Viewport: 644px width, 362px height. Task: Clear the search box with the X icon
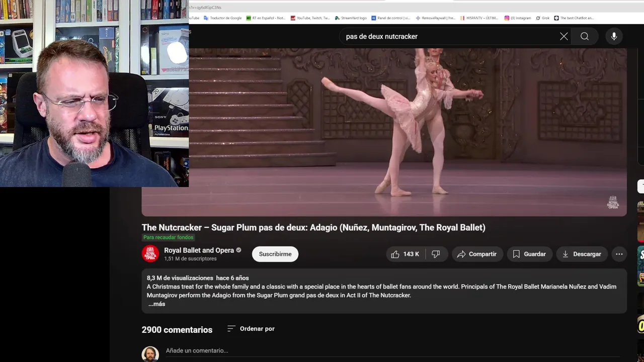[x=564, y=36]
